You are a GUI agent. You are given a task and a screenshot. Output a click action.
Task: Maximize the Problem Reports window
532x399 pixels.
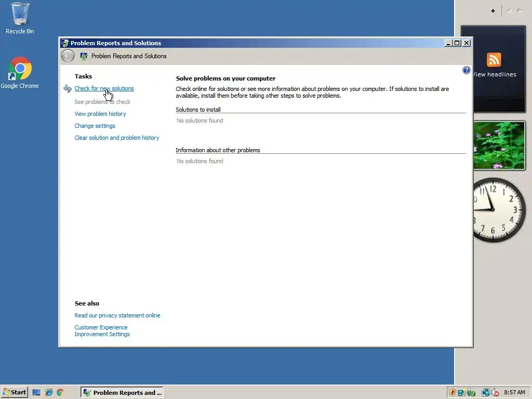point(457,43)
